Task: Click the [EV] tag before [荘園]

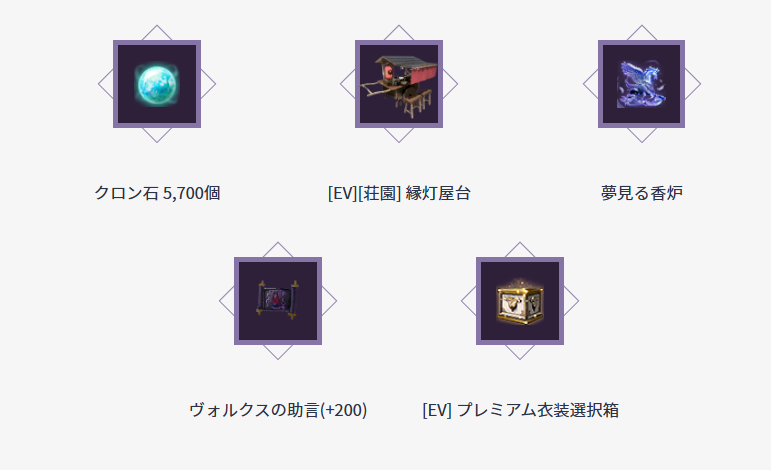Action: [343, 193]
